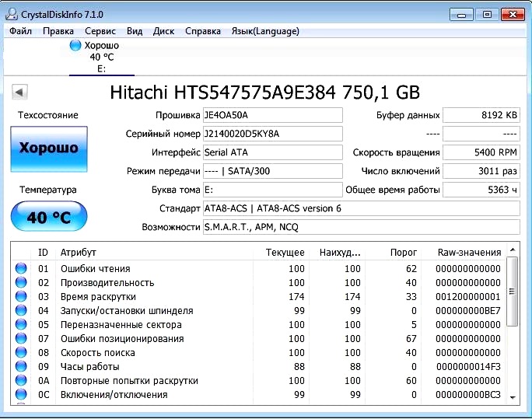Click the Режим передачи field SATA/300
This screenshot has width=532, height=419.
273,171
